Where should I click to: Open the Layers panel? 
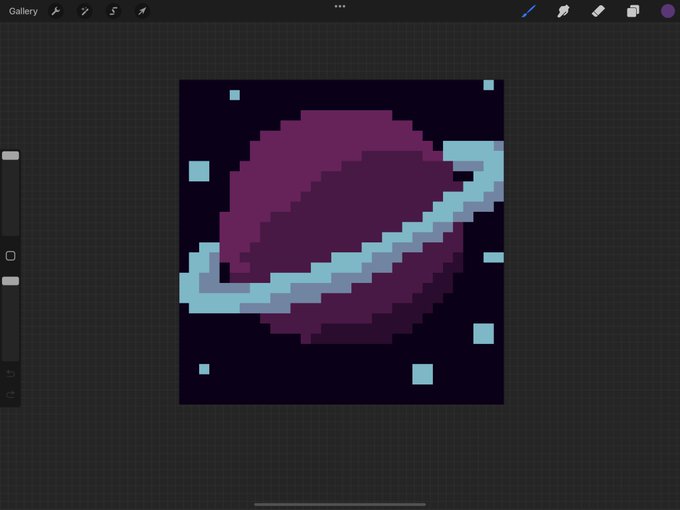click(633, 11)
